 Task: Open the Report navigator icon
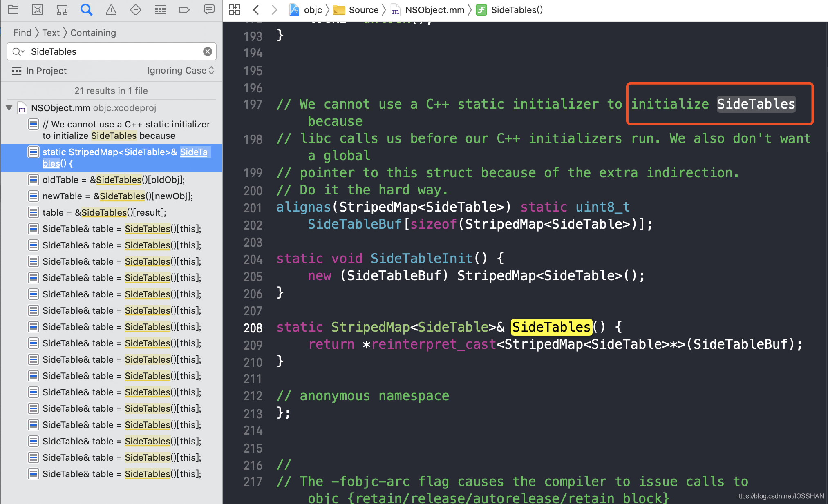pos(209,10)
